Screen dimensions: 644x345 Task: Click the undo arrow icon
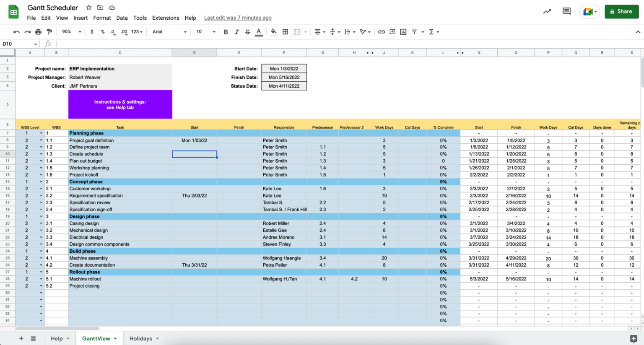click(16, 32)
